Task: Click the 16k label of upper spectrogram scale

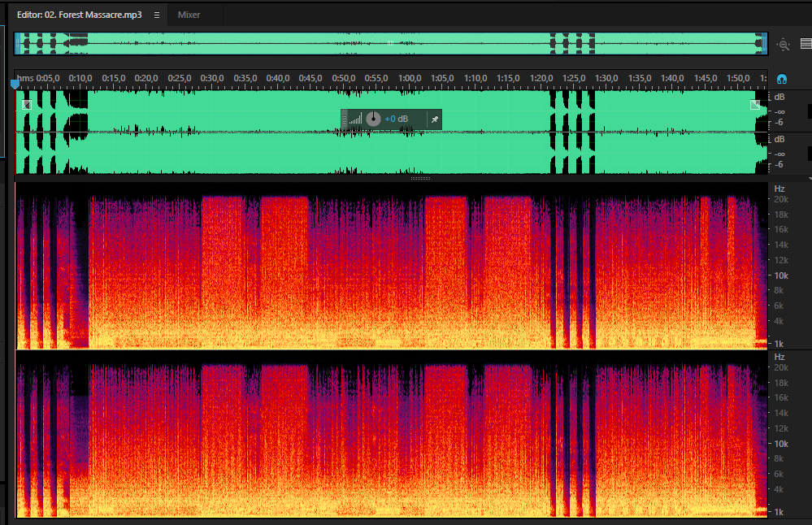Action: point(781,229)
